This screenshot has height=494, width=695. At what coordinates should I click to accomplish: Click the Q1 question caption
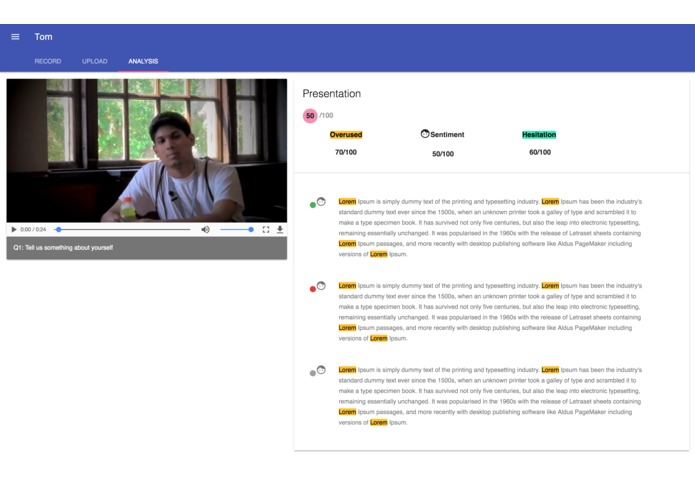pyautogui.click(x=63, y=248)
